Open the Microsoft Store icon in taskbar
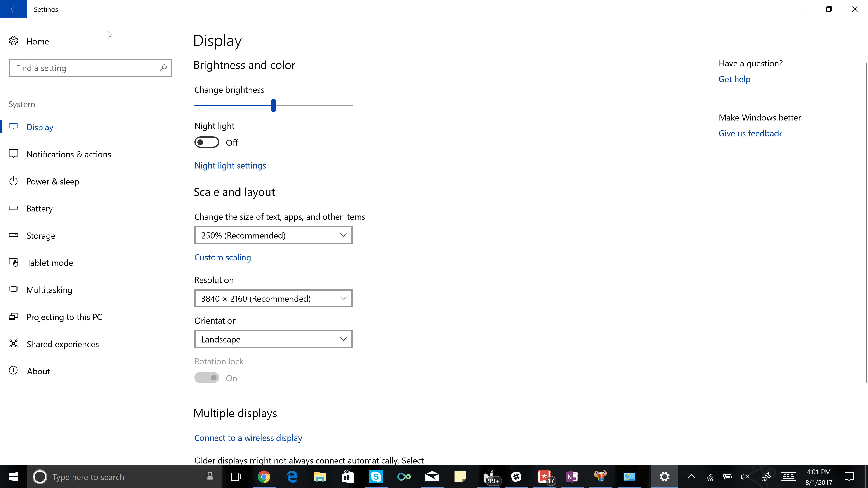Image resolution: width=868 pixels, height=488 pixels. [x=348, y=477]
